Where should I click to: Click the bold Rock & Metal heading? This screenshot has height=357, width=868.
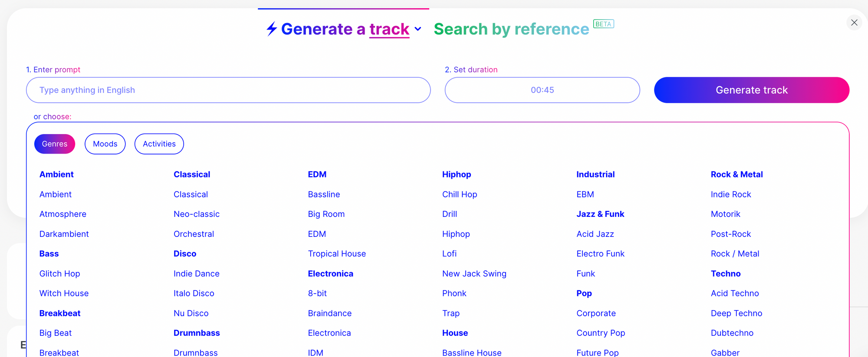(x=737, y=174)
